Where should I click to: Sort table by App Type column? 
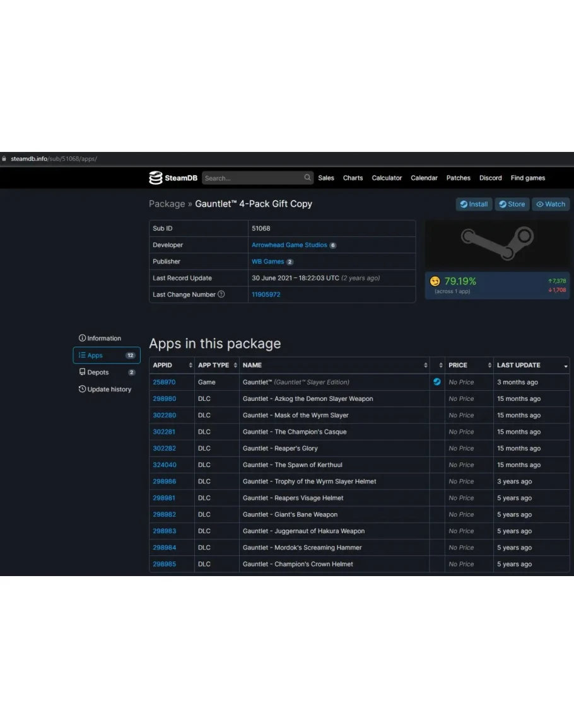pos(216,366)
